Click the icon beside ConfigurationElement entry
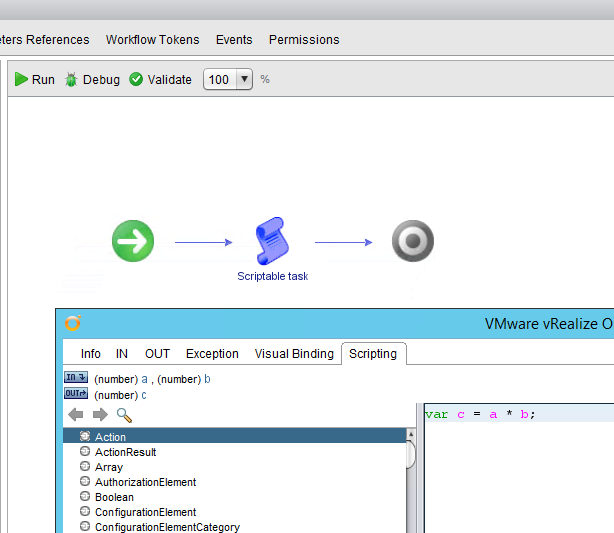614x533 pixels. (x=85, y=511)
